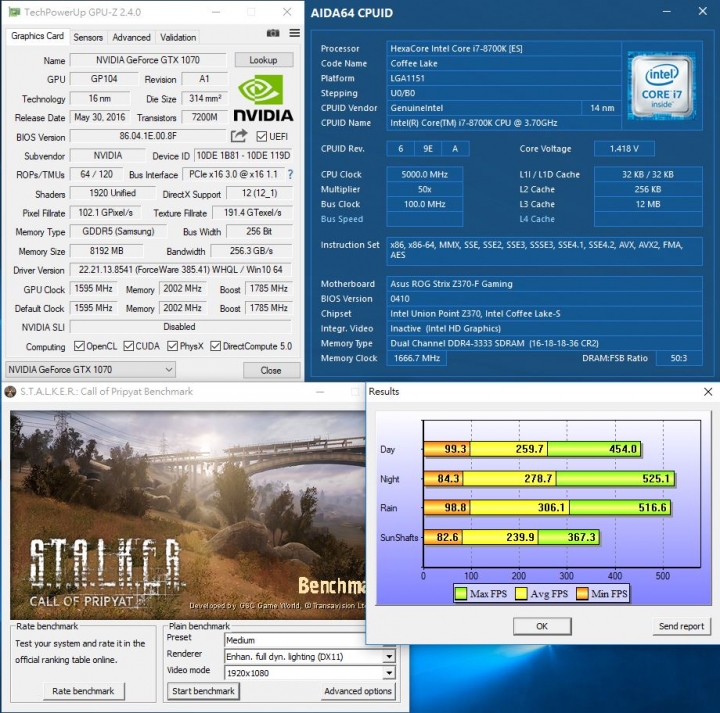The width and height of the screenshot is (720, 713).
Task: Toggle the UEFI checkbox
Action: click(x=262, y=136)
